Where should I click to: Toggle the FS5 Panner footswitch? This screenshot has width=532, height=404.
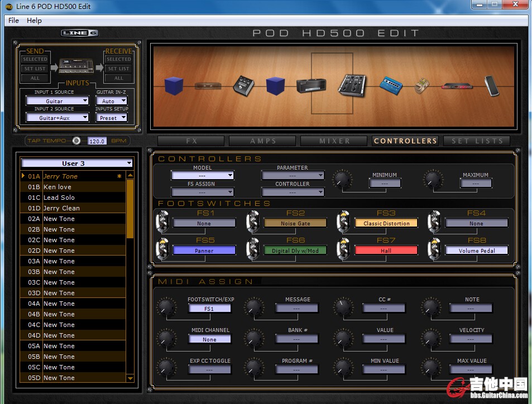(162, 249)
